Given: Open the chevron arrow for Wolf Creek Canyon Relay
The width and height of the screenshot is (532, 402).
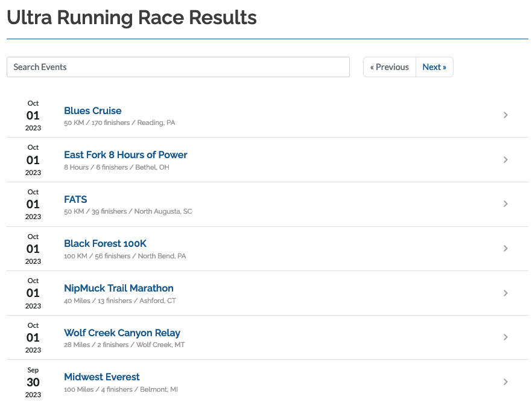Looking at the screenshot, I should [505, 337].
